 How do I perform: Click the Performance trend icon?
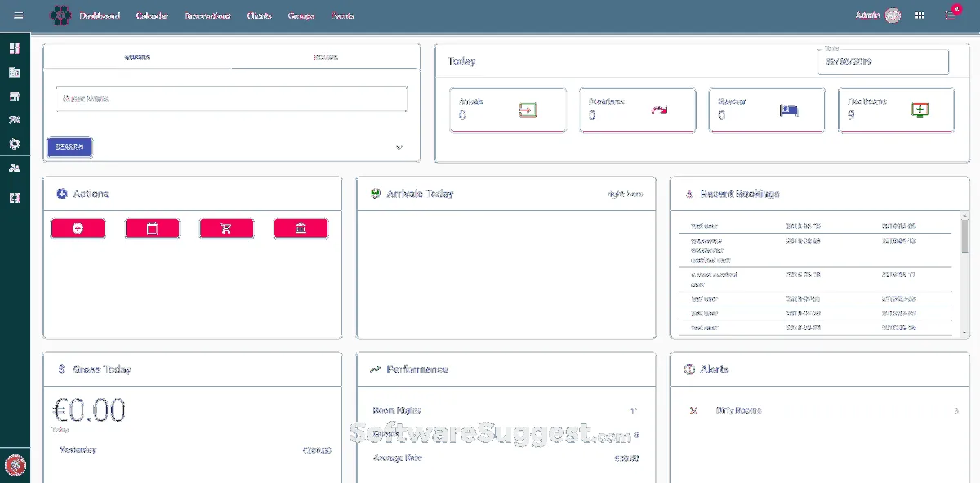click(375, 369)
